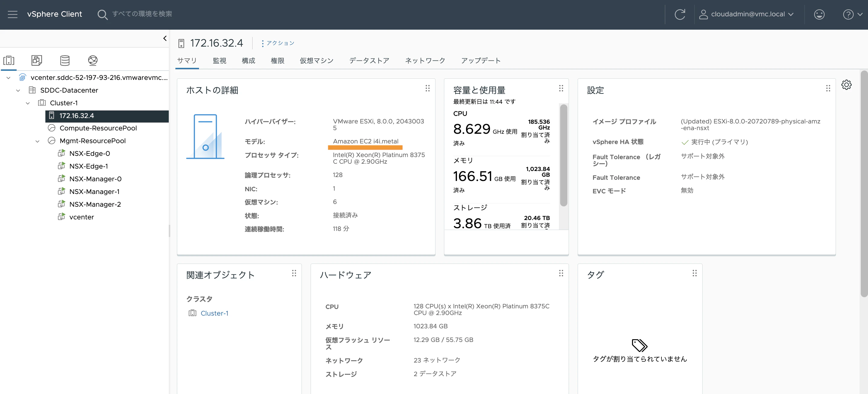Open the サマリ summary tab
Image resolution: width=868 pixels, height=394 pixels.
point(187,61)
